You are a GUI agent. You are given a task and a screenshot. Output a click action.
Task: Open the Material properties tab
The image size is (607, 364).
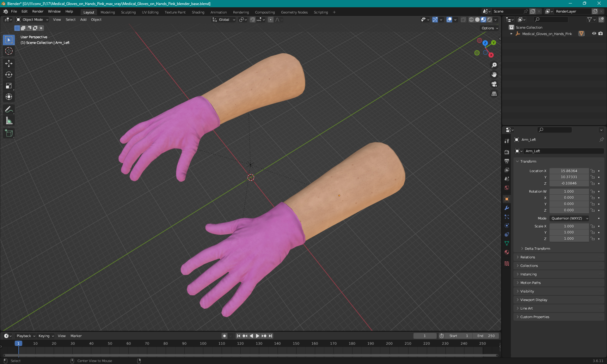point(507,252)
